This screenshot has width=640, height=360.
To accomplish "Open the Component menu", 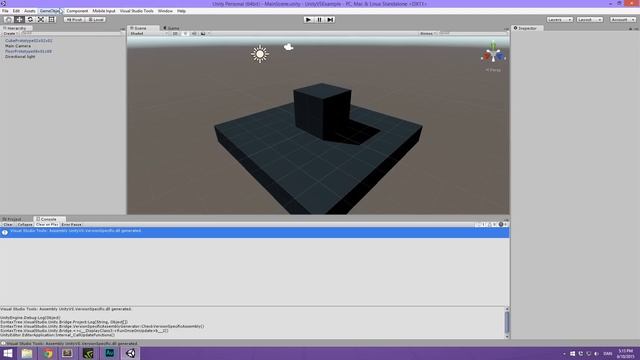I will coord(77,11).
